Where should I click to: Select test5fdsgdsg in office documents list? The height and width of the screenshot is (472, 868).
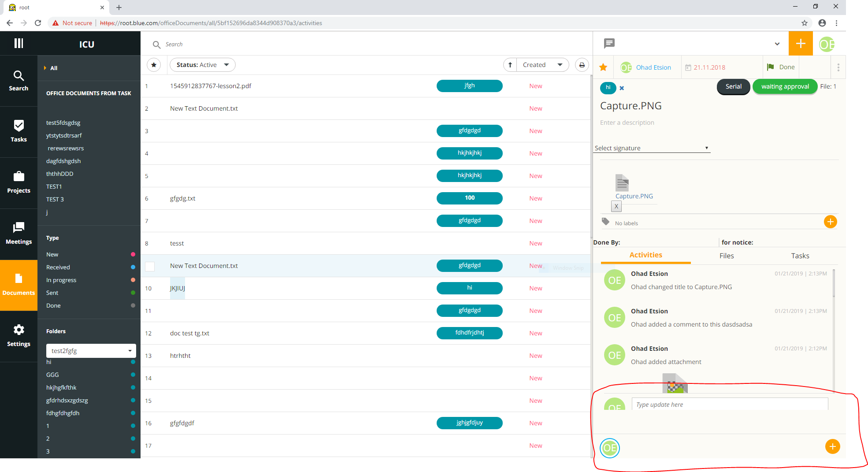click(x=63, y=123)
